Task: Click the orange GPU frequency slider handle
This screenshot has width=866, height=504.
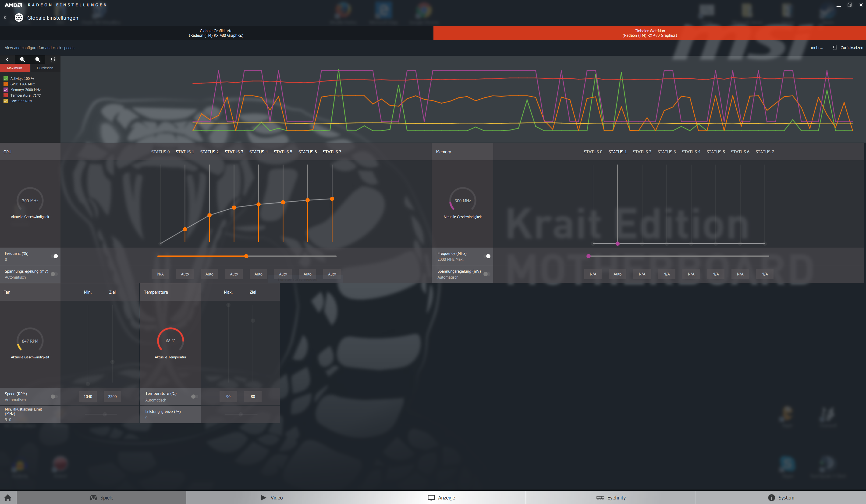Action: coord(246,256)
